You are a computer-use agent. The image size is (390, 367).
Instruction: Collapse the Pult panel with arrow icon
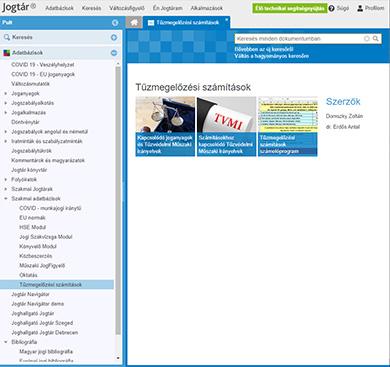pos(115,23)
